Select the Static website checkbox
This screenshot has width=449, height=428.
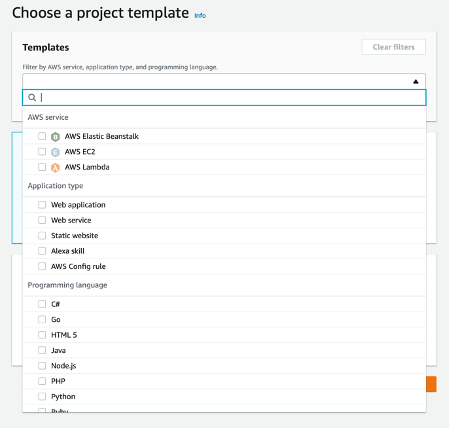(42, 235)
